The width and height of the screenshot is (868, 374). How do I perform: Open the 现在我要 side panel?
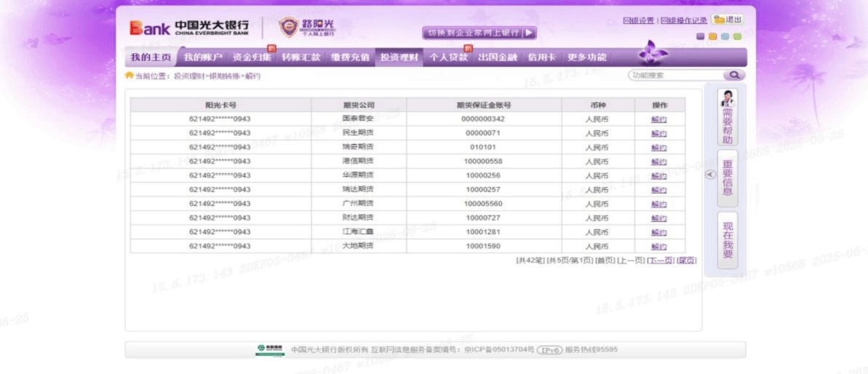click(x=727, y=240)
